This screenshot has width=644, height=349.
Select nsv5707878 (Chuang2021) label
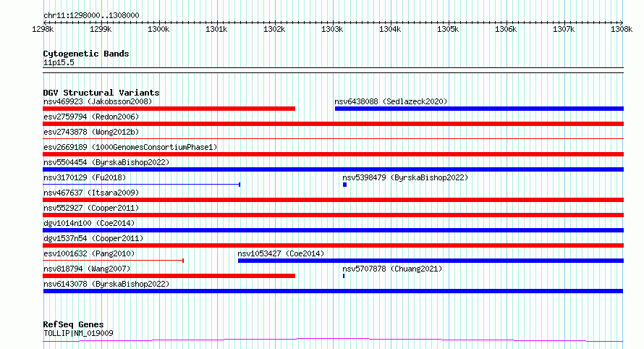tap(392, 269)
